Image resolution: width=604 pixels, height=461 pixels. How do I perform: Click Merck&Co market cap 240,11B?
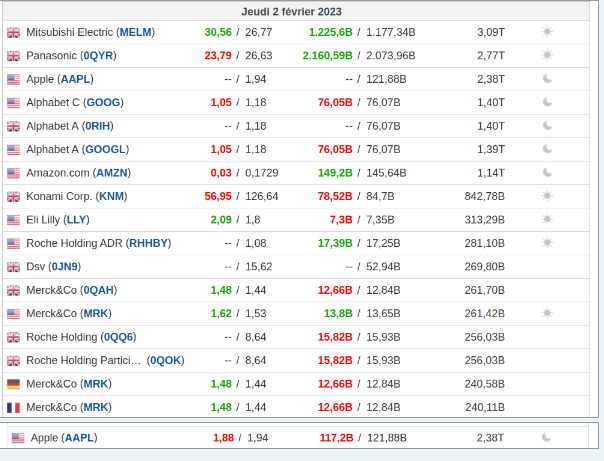pyautogui.click(x=485, y=407)
